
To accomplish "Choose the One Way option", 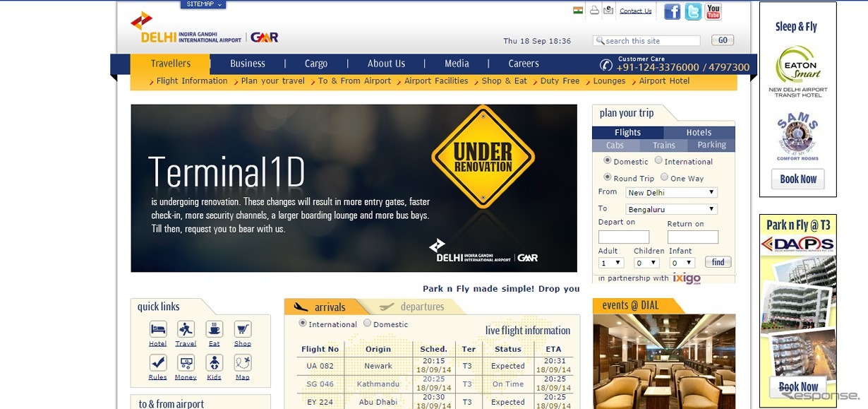I will click(x=664, y=177).
